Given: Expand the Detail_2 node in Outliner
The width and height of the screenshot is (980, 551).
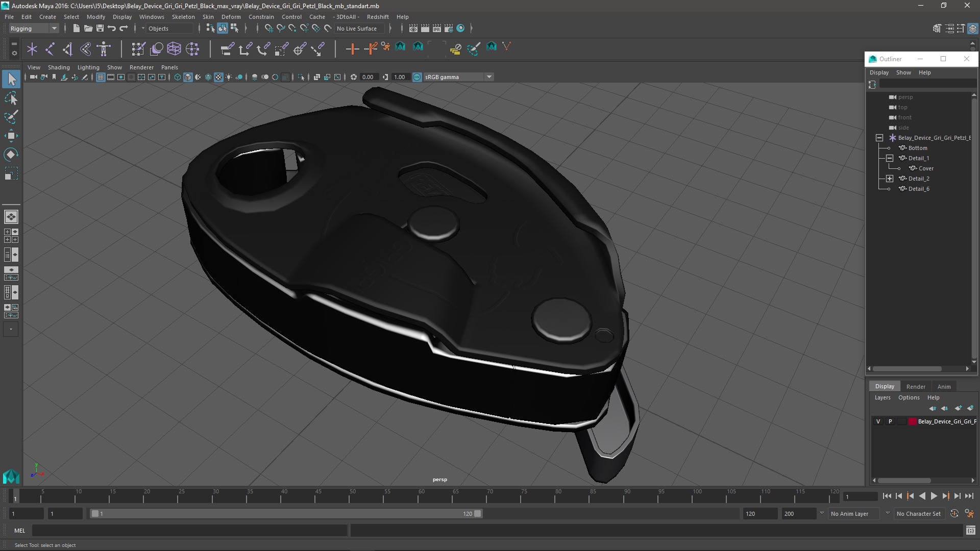Looking at the screenshot, I should [890, 179].
